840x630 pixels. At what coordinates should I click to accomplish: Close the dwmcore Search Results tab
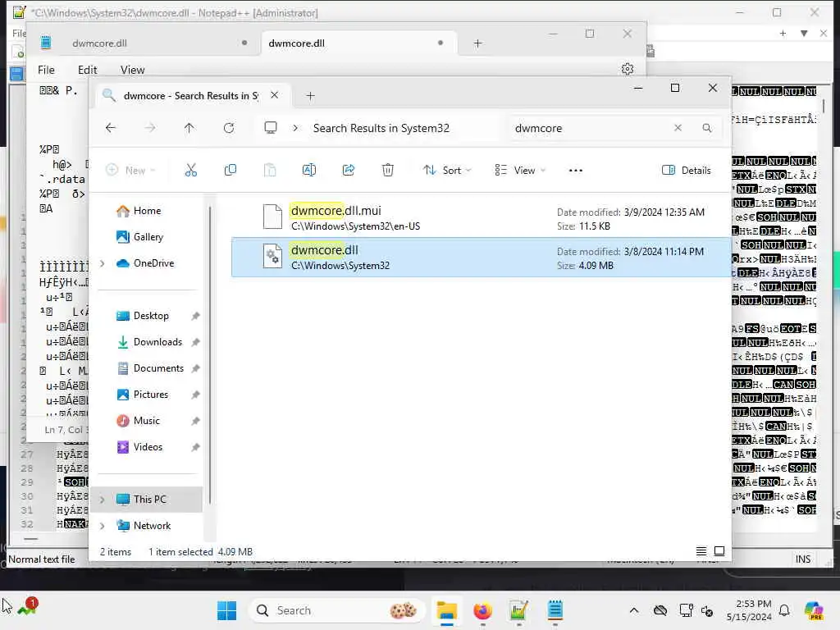coord(274,95)
